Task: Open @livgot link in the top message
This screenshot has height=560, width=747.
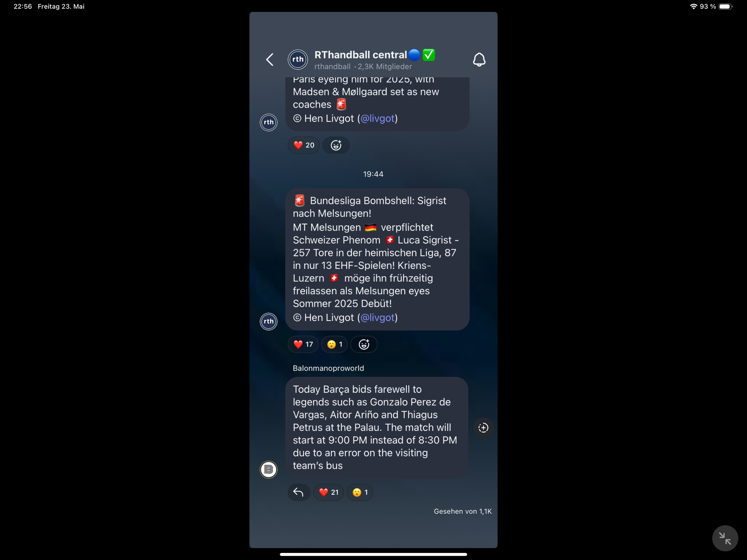Action: pyautogui.click(x=378, y=119)
